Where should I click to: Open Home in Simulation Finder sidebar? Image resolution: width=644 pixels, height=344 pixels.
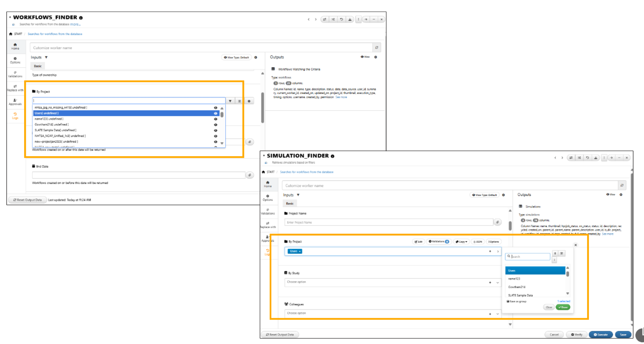point(268,184)
